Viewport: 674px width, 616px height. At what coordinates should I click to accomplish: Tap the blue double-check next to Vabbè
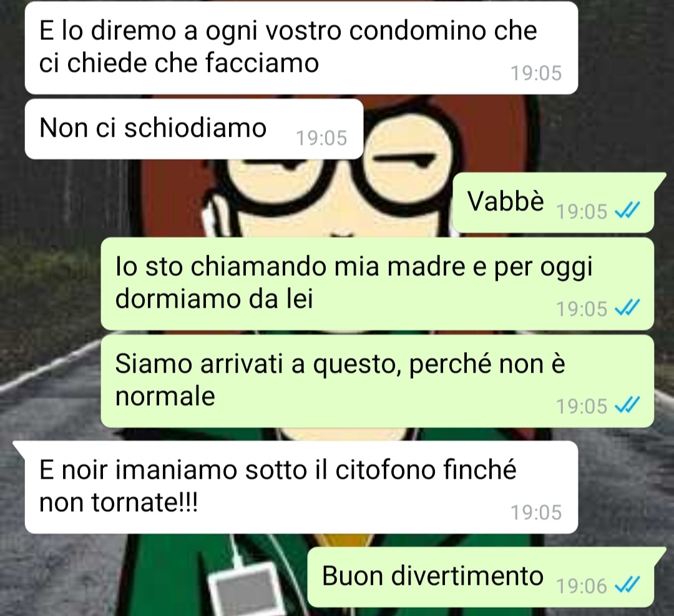[628, 211]
